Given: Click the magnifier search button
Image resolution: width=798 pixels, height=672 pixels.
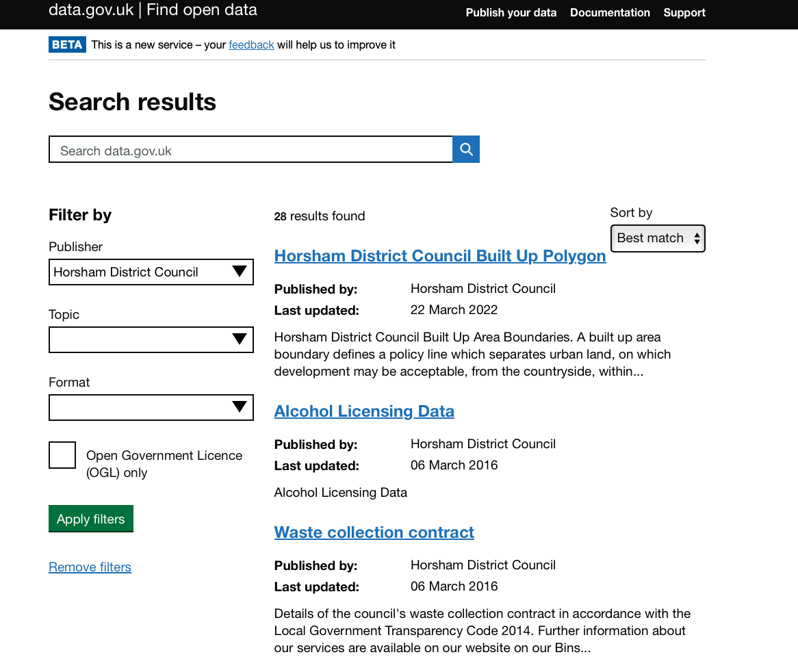Looking at the screenshot, I should pyautogui.click(x=465, y=149).
